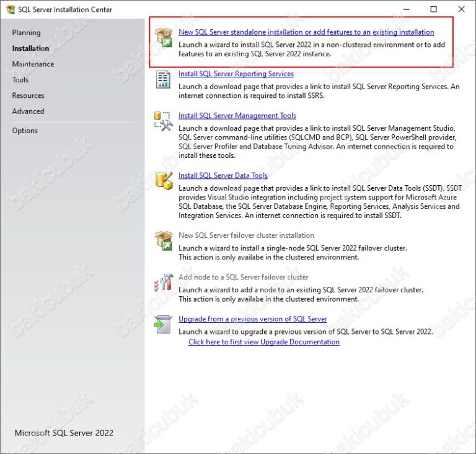Click the SQL Server title bar icon
Screen dimensions: 476x454
click(10, 9)
